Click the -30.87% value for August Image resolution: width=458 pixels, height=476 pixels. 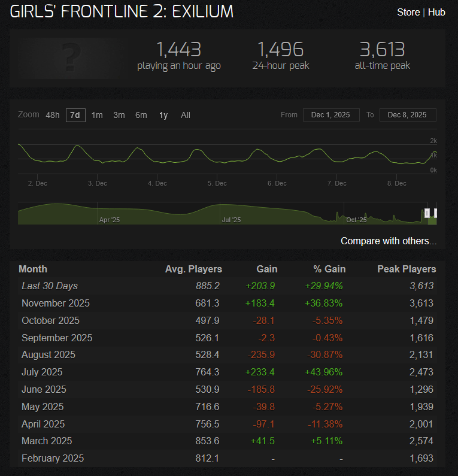[x=324, y=354]
